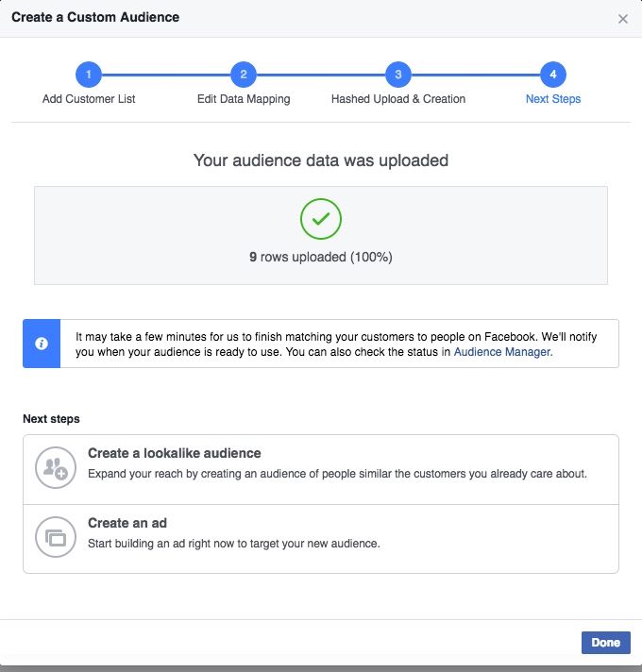Click the step 4 circle

553,75
